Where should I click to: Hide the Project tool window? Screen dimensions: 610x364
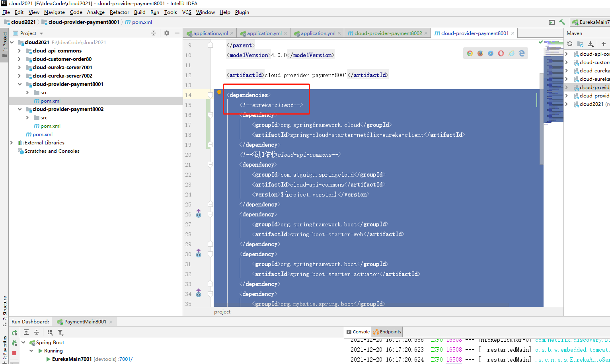point(177,33)
